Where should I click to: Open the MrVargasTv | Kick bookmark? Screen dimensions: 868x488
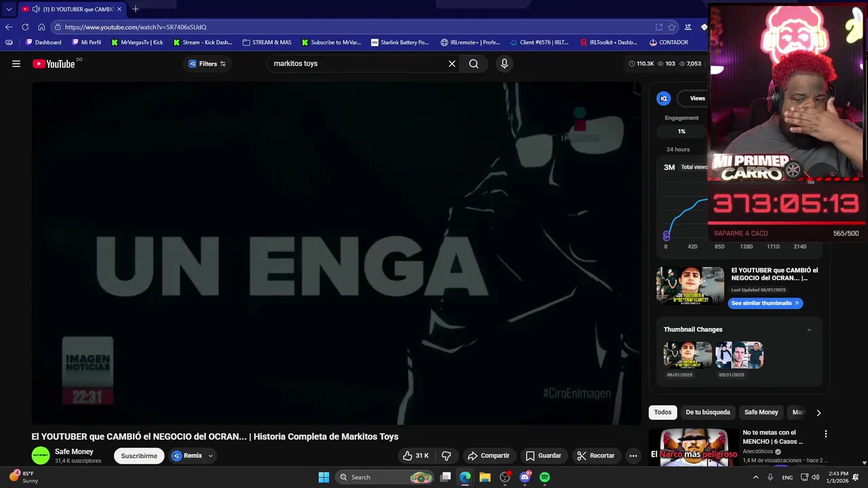tap(137, 42)
